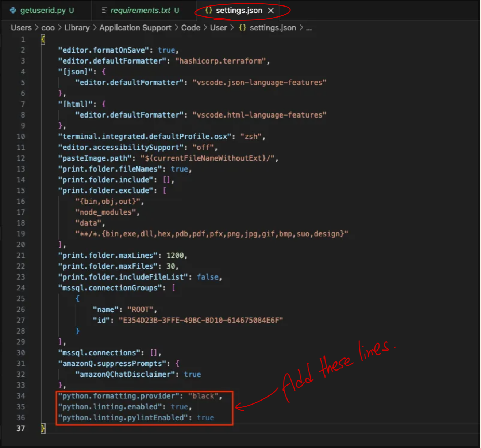Place cursor on the editor.formatOnSave true value
481x448 pixels.
pyautogui.click(x=166, y=50)
